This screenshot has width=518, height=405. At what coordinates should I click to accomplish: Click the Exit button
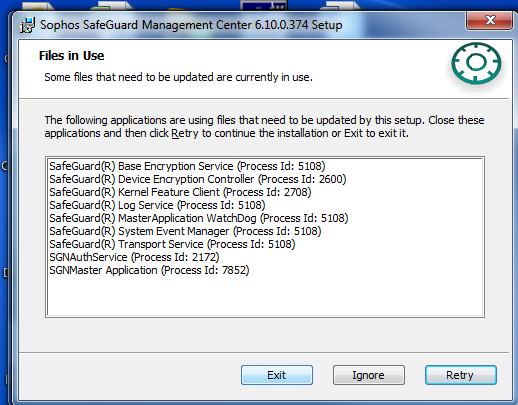(277, 375)
